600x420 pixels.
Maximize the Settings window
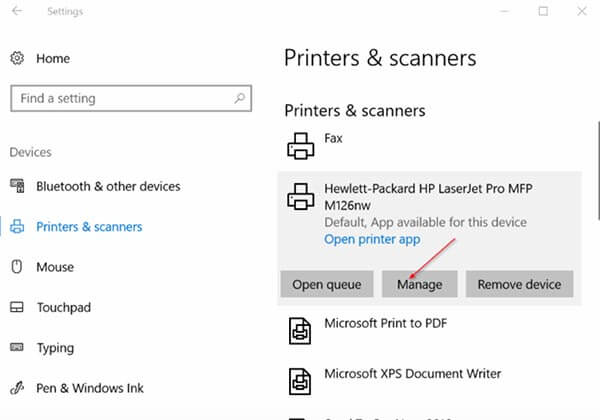tap(543, 11)
